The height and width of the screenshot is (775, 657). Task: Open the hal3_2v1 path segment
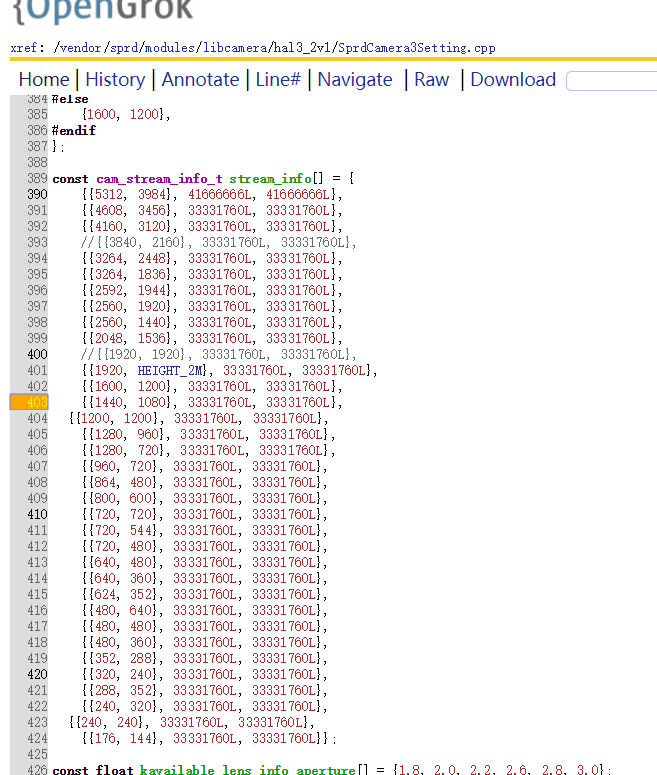pos(303,48)
